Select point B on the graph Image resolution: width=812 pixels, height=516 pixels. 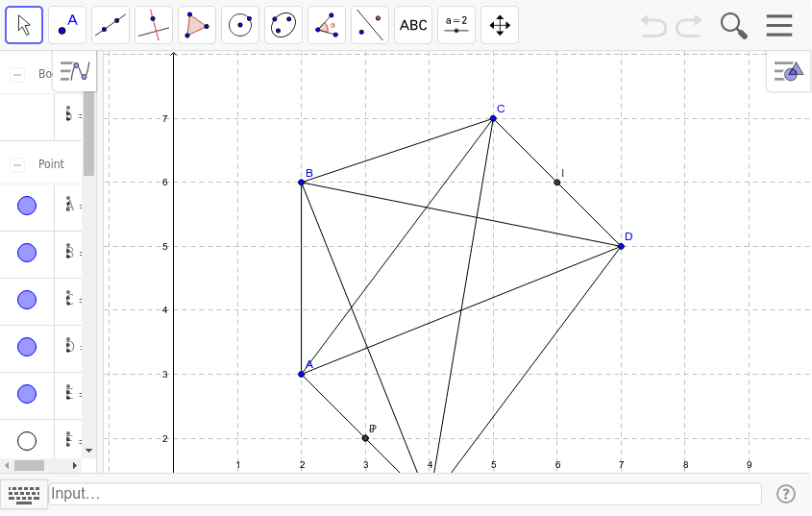coord(302,183)
